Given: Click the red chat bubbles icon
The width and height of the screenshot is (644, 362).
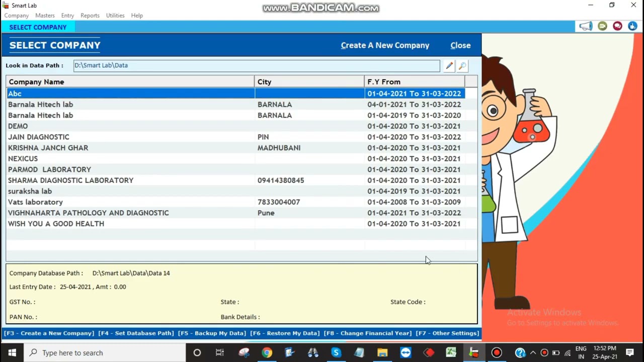Looking at the screenshot, I should 617,26.
